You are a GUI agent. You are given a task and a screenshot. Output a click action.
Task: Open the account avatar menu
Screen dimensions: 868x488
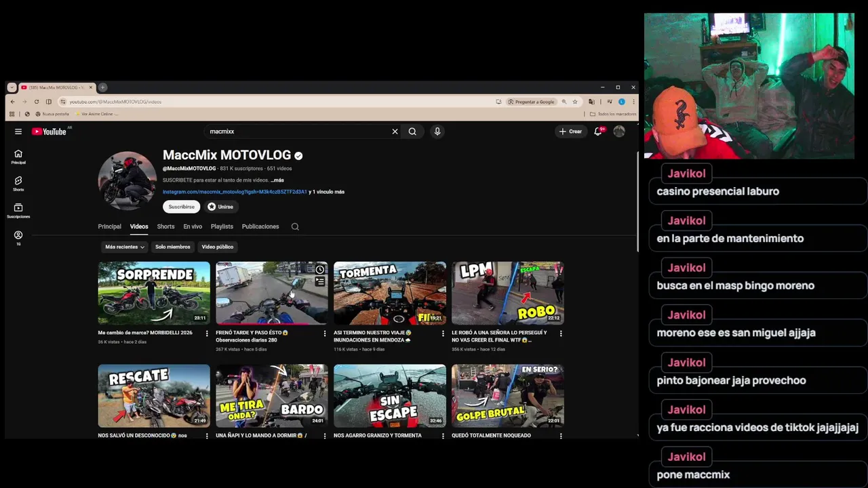coord(619,131)
